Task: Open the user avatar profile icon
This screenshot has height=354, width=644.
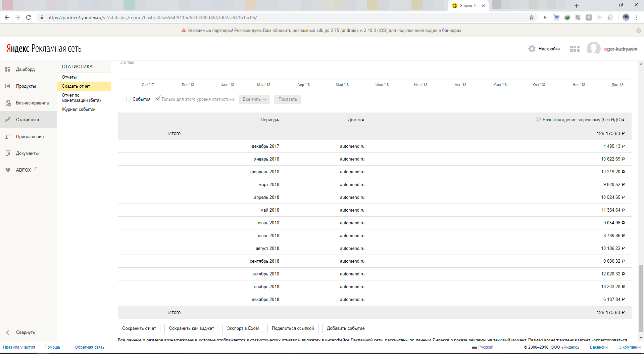Action: click(593, 49)
